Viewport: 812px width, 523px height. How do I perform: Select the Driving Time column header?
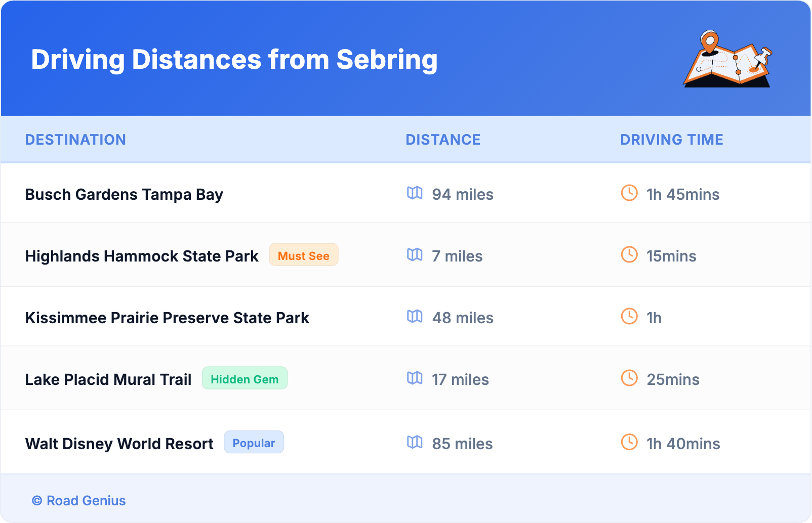(x=672, y=140)
